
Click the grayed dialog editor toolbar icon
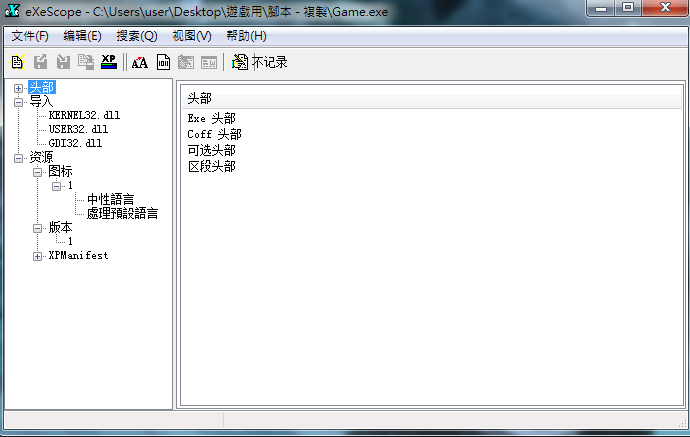[186, 62]
